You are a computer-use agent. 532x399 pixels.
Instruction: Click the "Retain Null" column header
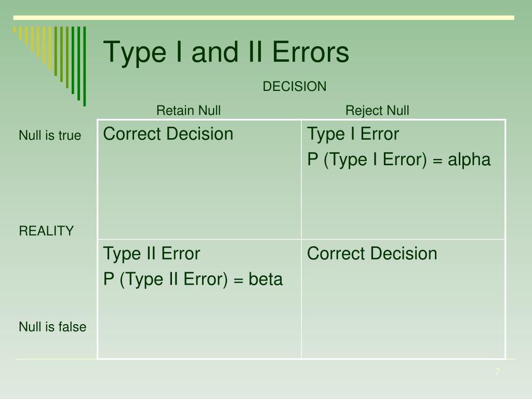[x=189, y=111]
